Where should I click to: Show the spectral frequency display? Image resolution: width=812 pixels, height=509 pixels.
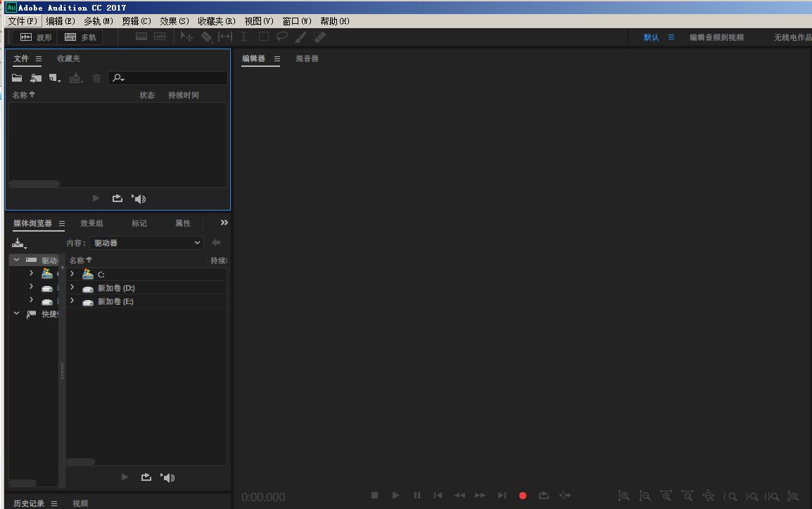tap(141, 37)
